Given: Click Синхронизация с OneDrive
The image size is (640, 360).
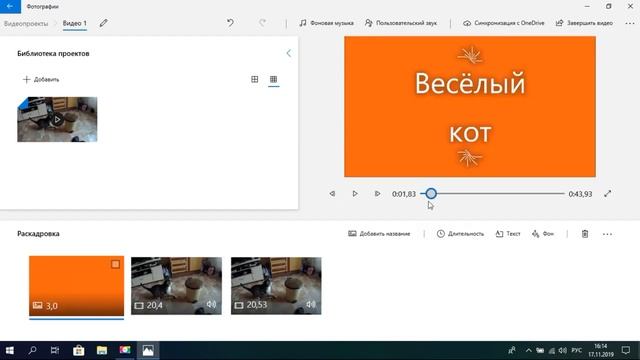Looking at the screenshot, I should click(504, 23).
